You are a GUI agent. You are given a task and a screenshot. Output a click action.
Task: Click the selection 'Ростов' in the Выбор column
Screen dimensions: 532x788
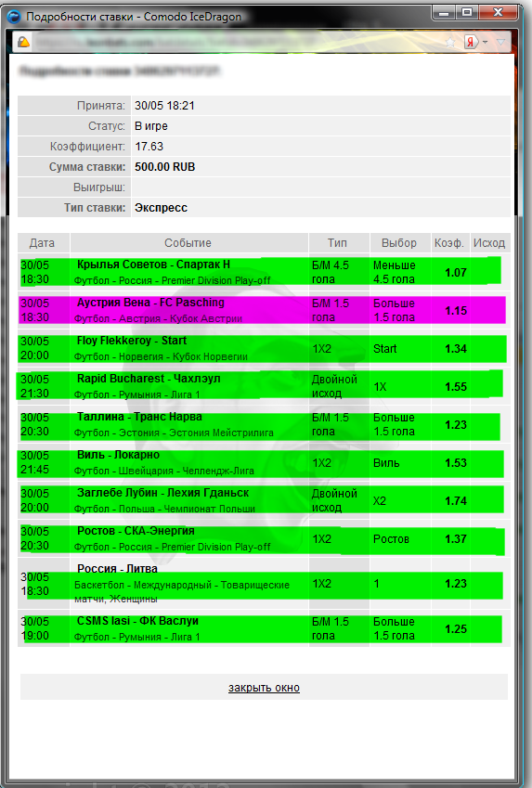click(391, 538)
